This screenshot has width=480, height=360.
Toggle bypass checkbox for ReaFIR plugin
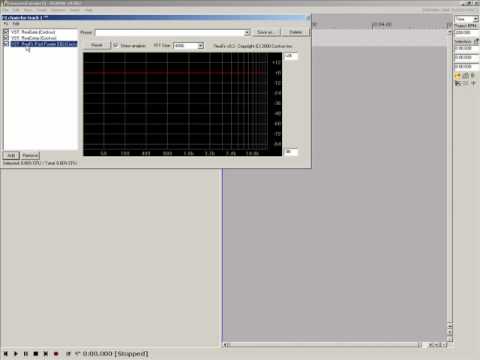(6, 44)
